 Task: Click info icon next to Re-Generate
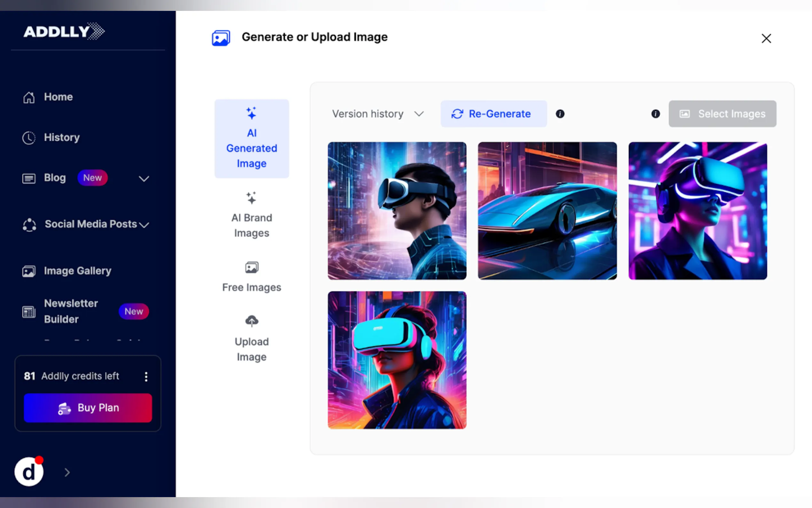pos(560,114)
